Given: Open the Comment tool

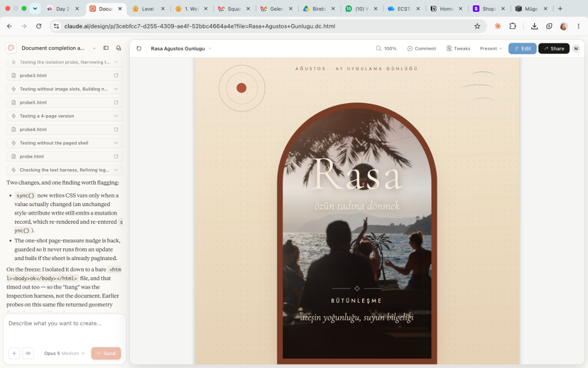Looking at the screenshot, I should pyautogui.click(x=421, y=49).
